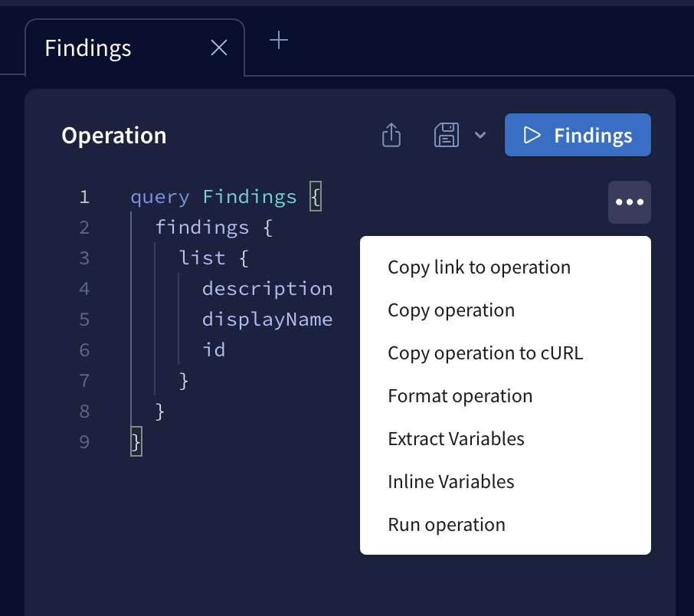Image resolution: width=694 pixels, height=616 pixels.
Task: Add a new tab with the plus icon
Action: [279, 41]
